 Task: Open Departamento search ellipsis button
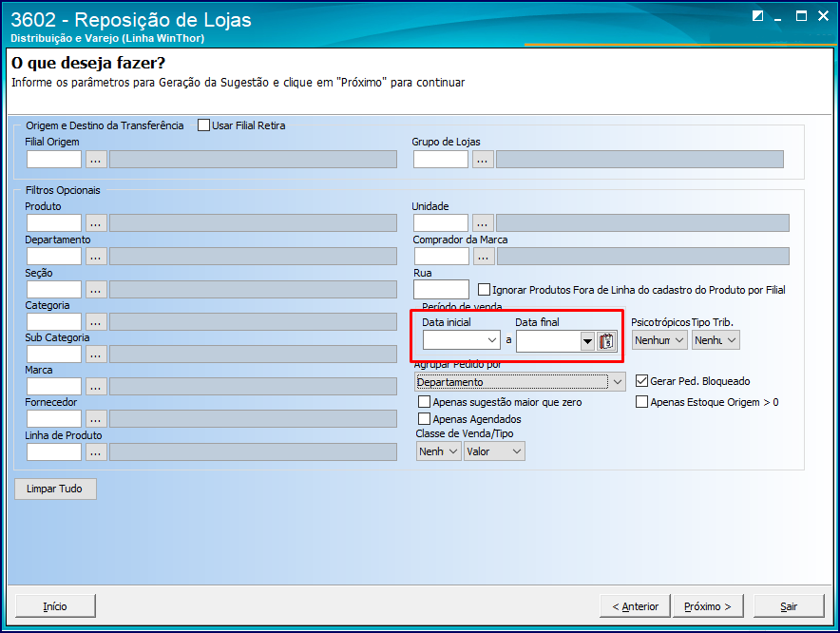(x=96, y=257)
